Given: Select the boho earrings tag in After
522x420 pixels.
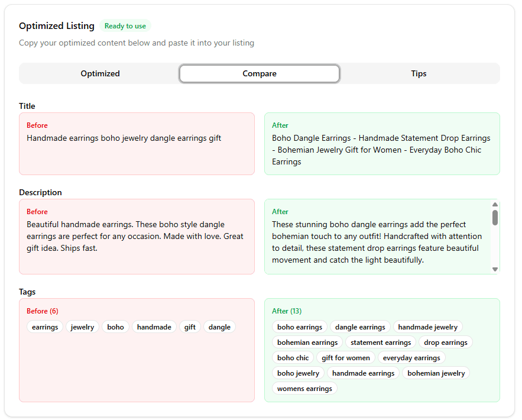Looking at the screenshot, I should coord(299,327).
